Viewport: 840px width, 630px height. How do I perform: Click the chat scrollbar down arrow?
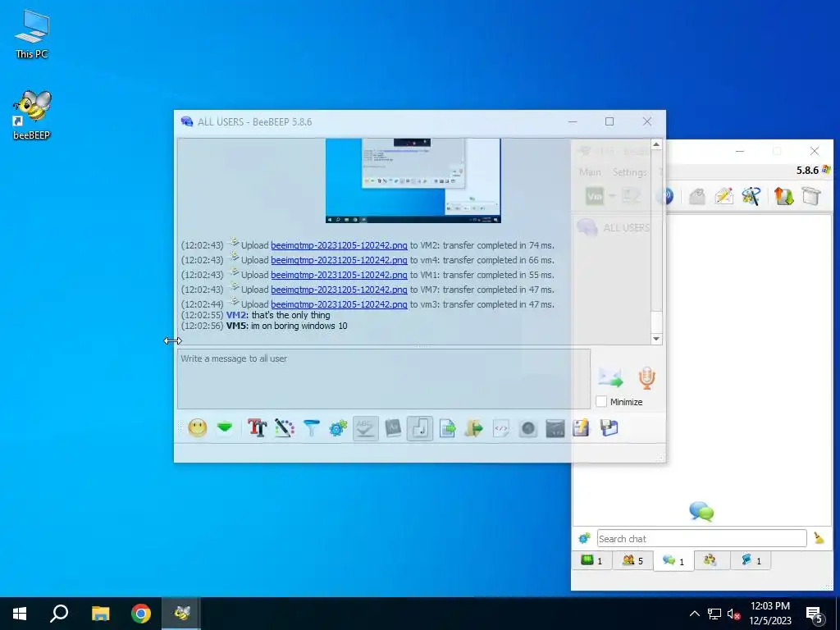point(656,339)
